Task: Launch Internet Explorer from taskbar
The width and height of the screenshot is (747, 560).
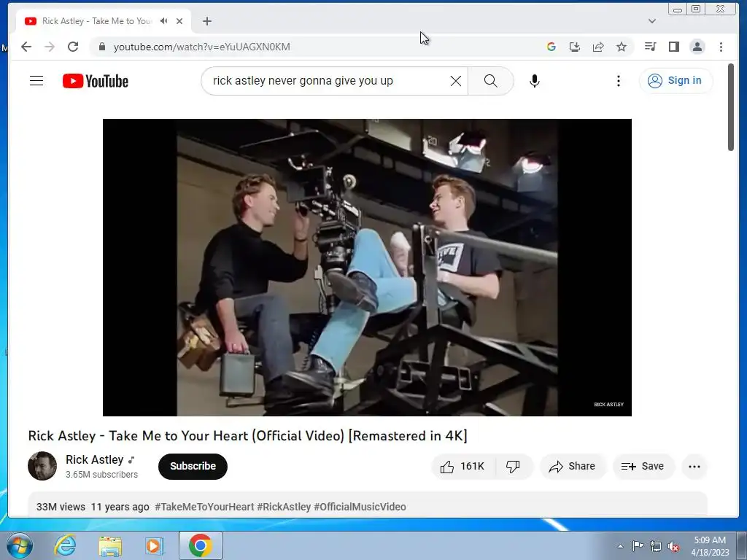Action: 65,545
